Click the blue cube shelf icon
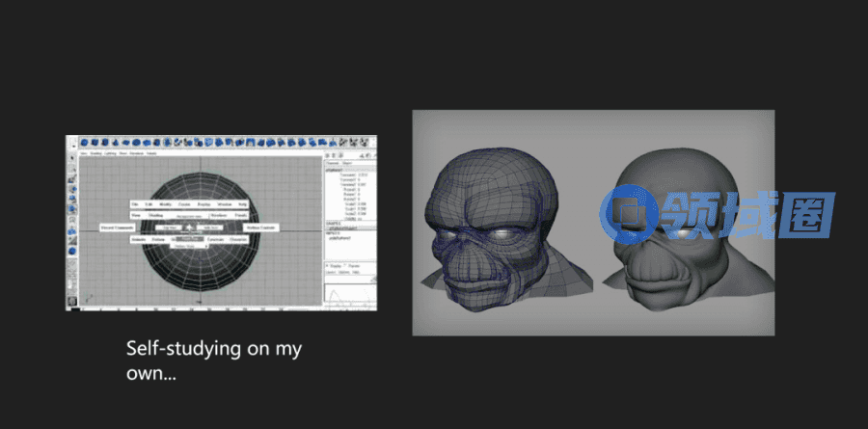This screenshot has width=868, height=429. click(x=95, y=141)
